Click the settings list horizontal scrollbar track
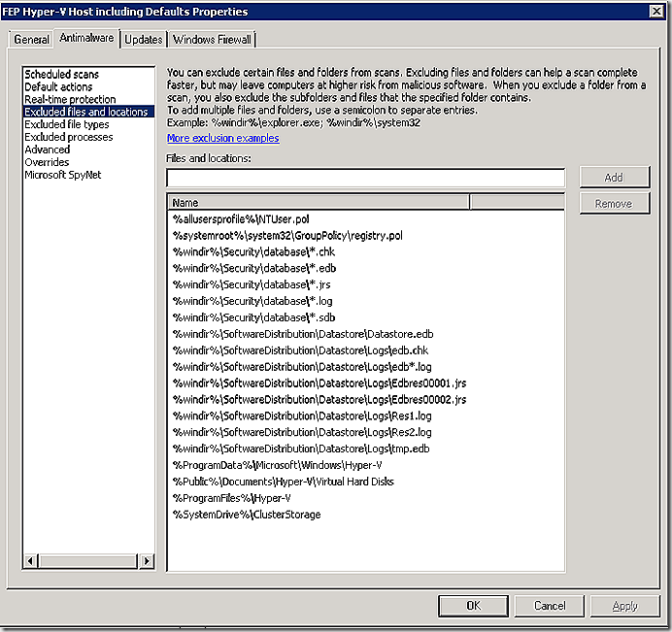Image resolution: width=672 pixels, height=632 pixels. (87, 560)
